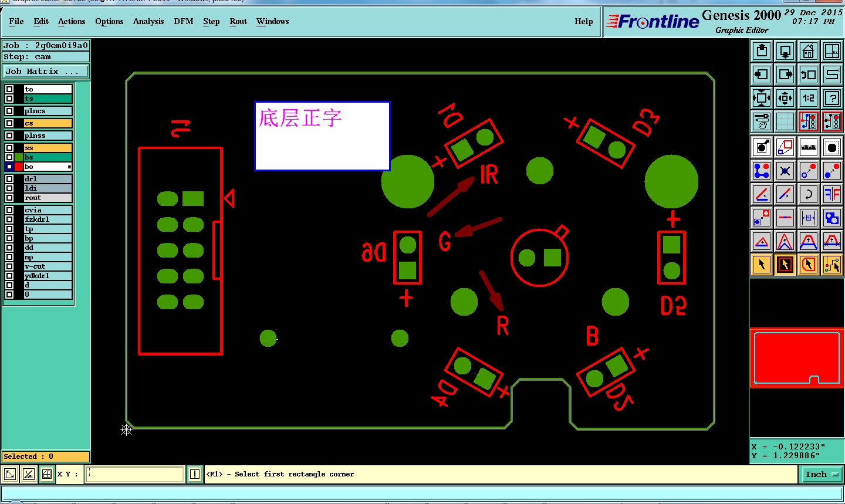Open the tools and palette settings icon

click(x=762, y=121)
